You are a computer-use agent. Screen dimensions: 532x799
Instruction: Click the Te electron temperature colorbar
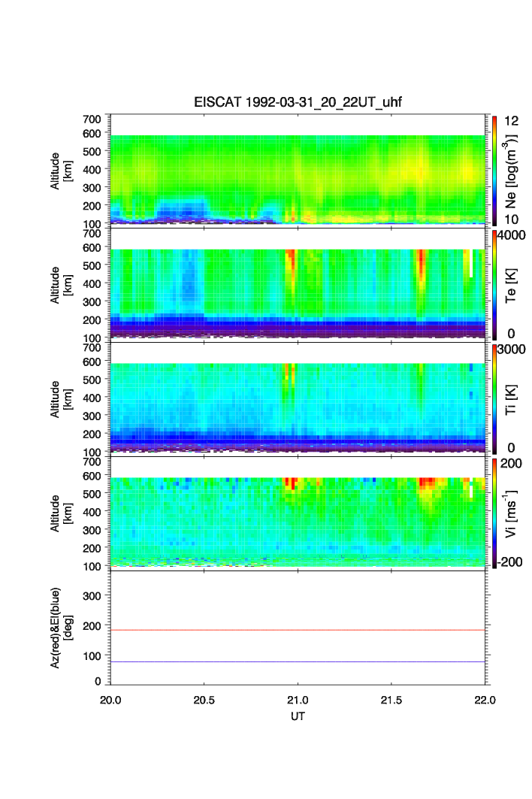pos(494,285)
